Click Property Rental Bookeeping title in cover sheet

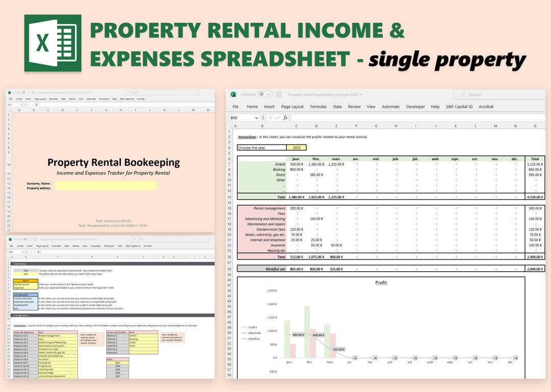pos(113,162)
